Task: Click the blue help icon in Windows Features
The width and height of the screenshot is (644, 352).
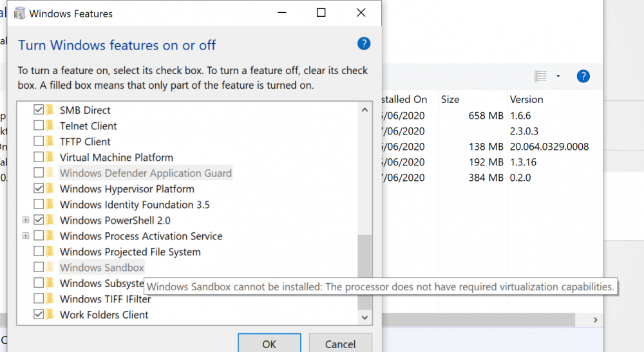Action: point(363,44)
